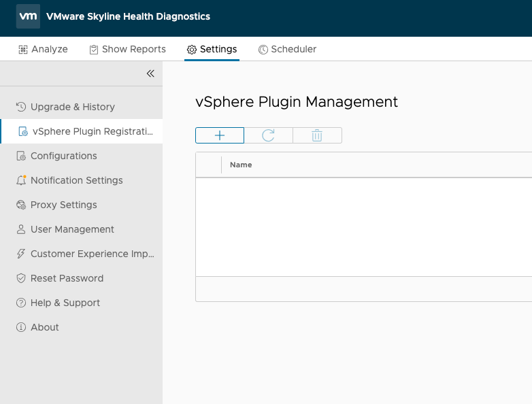
Task: Refresh the plugin list
Action: [268, 135]
